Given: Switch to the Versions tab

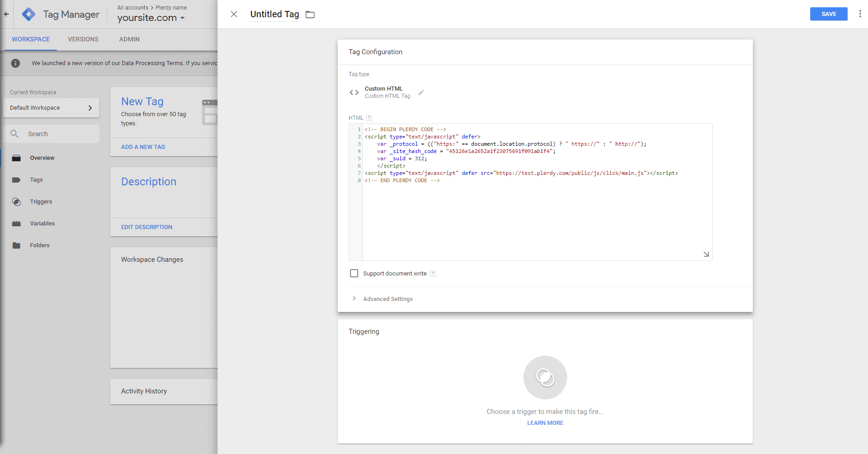Looking at the screenshot, I should pyautogui.click(x=83, y=39).
